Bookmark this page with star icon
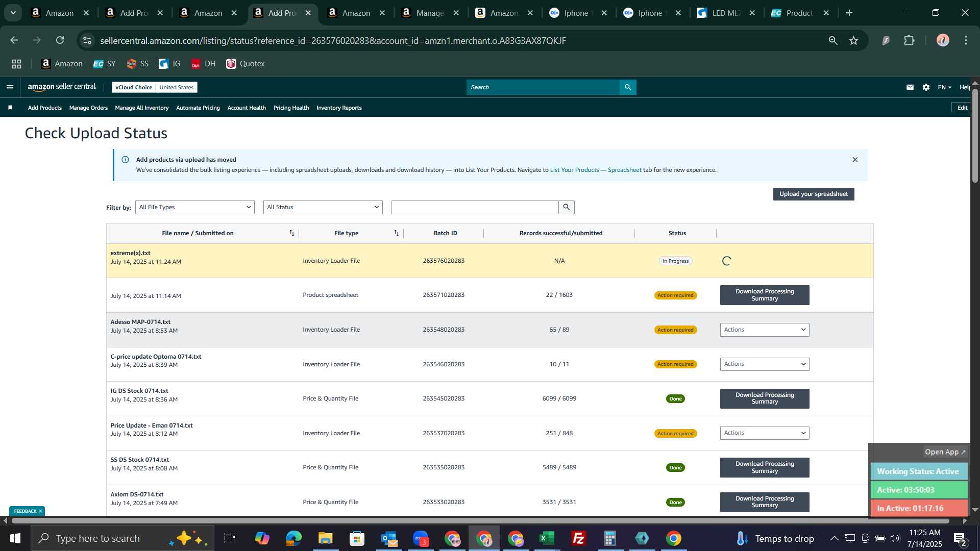The image size is (980, 551). [854, 40]
